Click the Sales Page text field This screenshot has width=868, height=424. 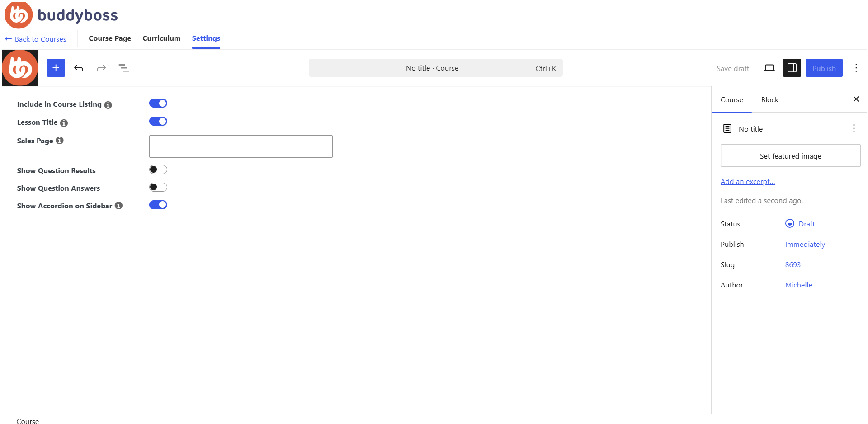tap(241, 146)
